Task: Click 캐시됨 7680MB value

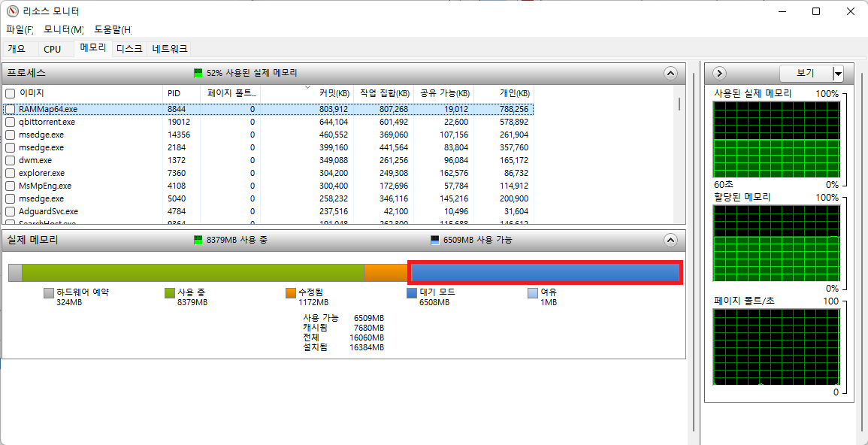Action: pyautogui.click(x=369, y=328)
